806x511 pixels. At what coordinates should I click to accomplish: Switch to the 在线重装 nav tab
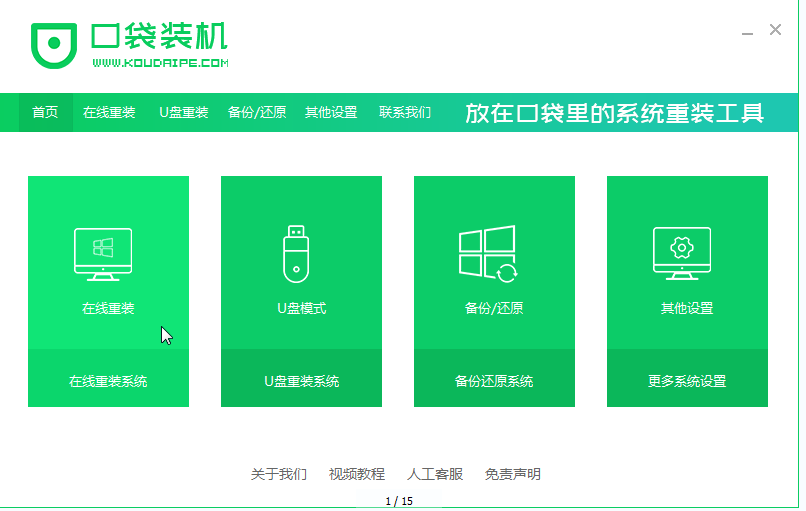click(109, 112)
